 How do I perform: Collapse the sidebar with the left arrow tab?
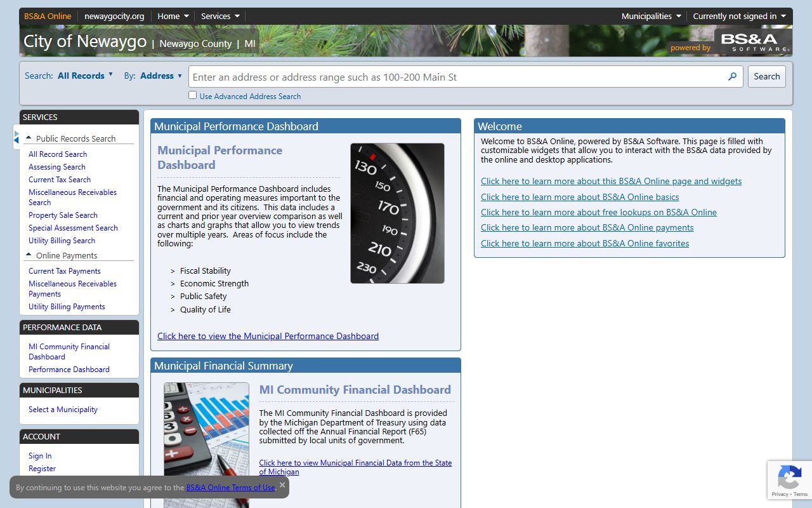tap(16, 137)
